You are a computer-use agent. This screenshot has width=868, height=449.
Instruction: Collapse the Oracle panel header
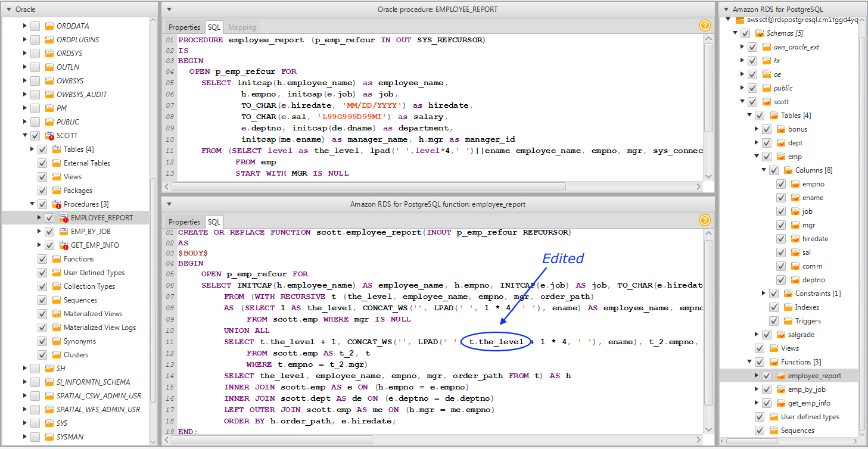pos(8,10)
